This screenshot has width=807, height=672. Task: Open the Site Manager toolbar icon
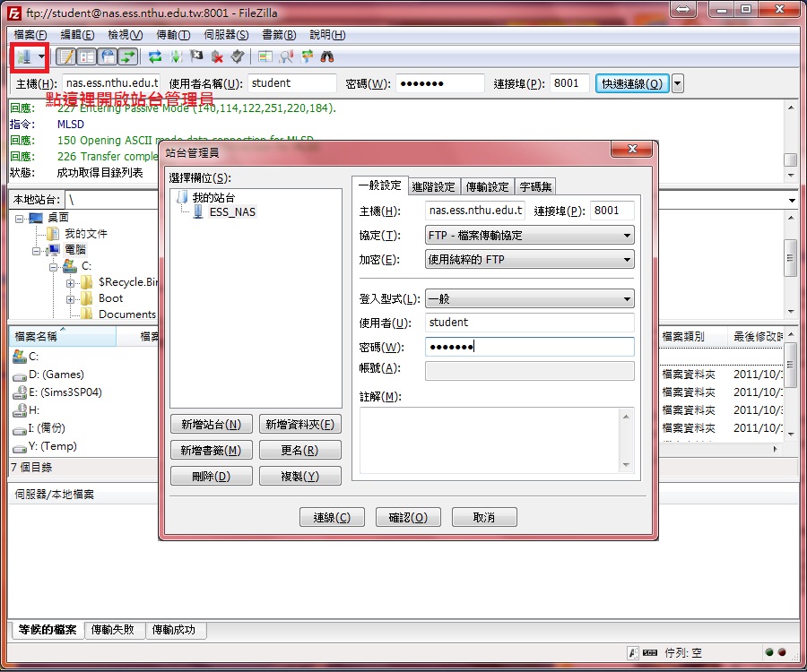click(23, 56)
